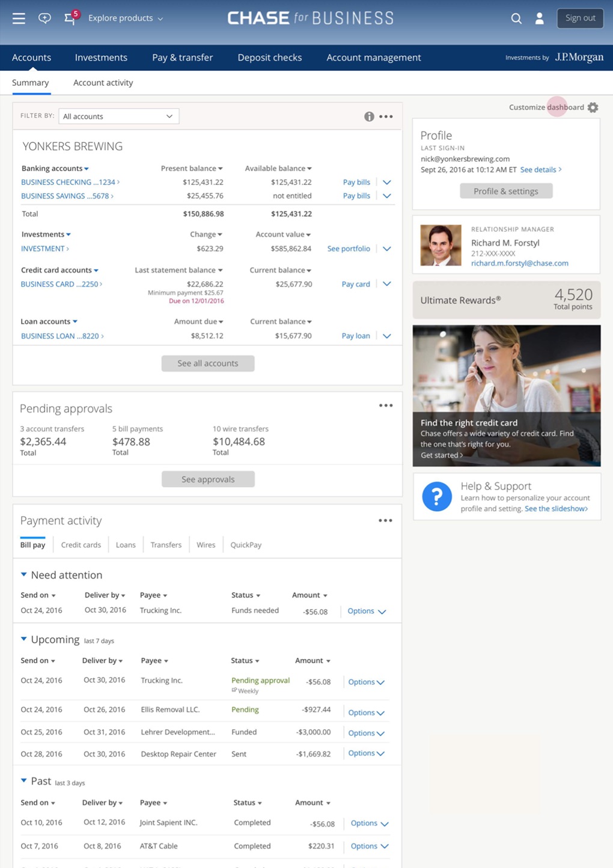The width and height of the screenshot is (613, 868).
Task: Expand Business Loan 8220 row chevron
Action: (x=387, y=336)
